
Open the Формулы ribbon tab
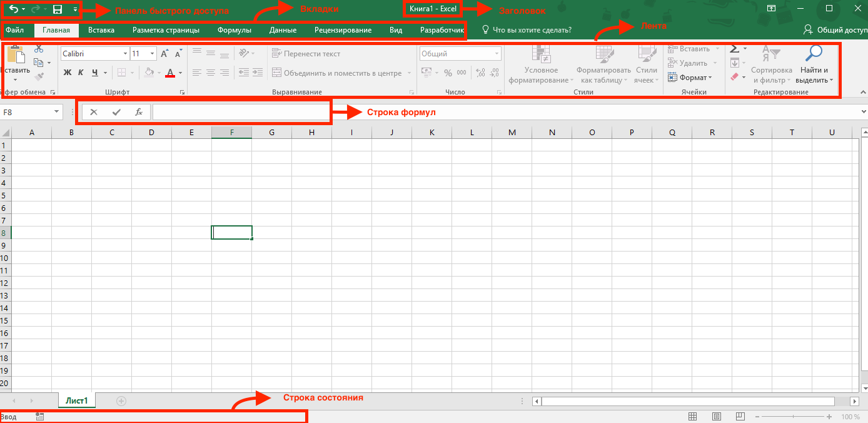pyautogui.click(x=235, y=30)
